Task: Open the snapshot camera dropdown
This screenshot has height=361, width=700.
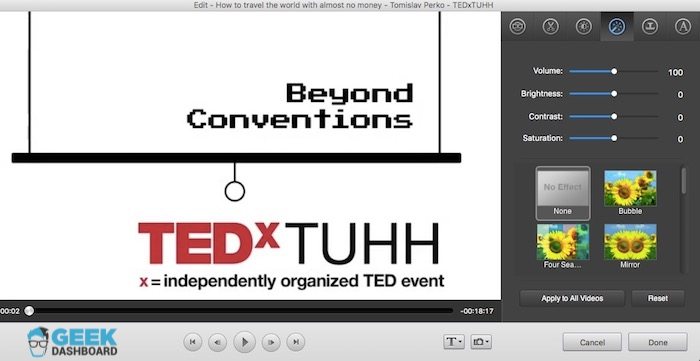Action: pos(481,342)
